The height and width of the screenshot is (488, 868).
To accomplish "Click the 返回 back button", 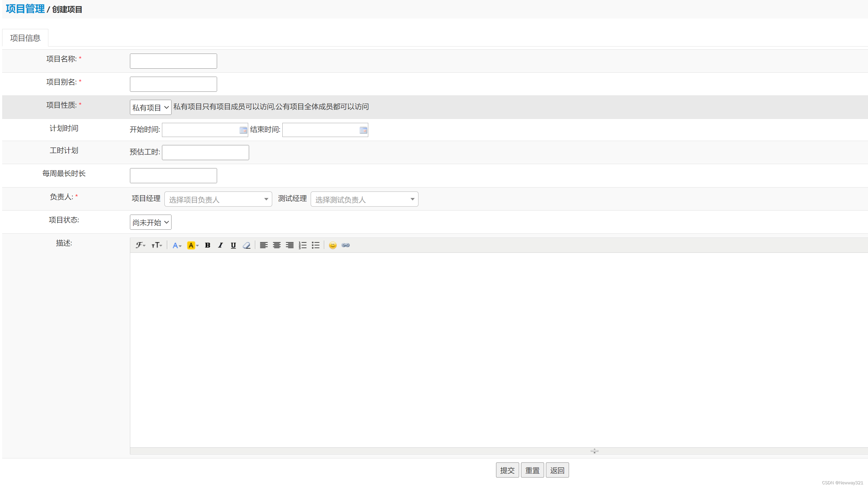I will [x=557, y=470].
